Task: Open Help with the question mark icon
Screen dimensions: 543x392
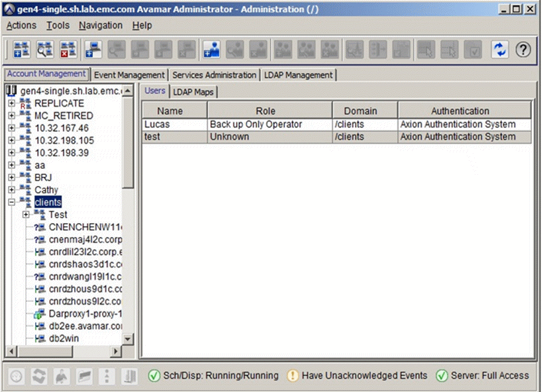Action: pyautogui.click(x=523, y=50)
